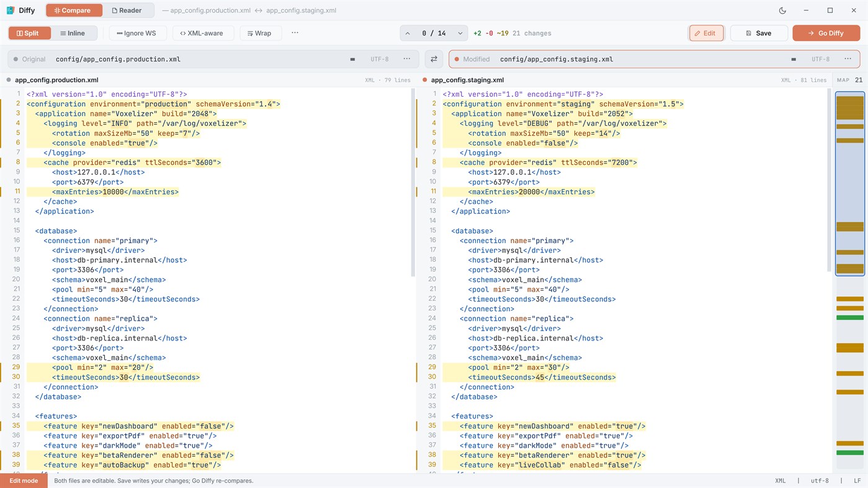
Task: Switch to Inline view
Action: [73, 33]
